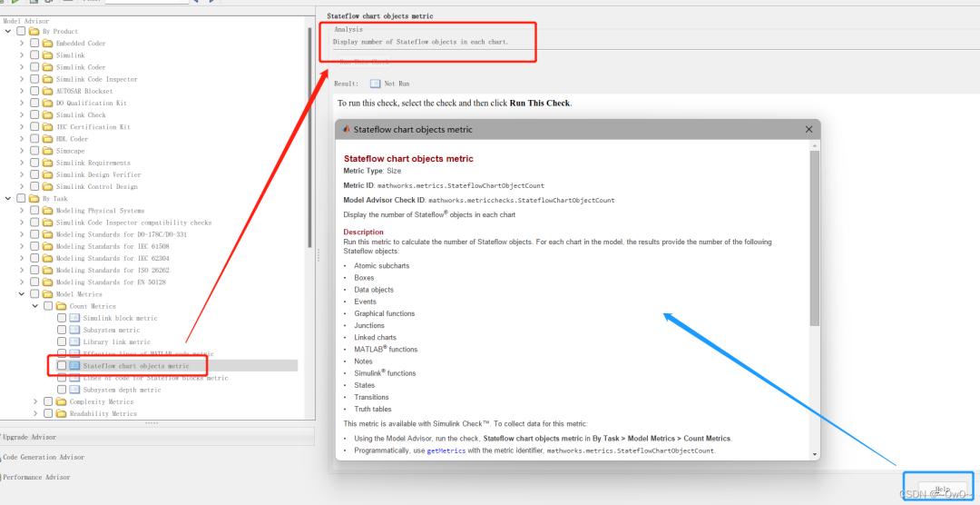The width and height of the screenshot is (980, 505).
Task: Click the Not Run result status icon
Action: pyautogui.click(x=375, y=84)
